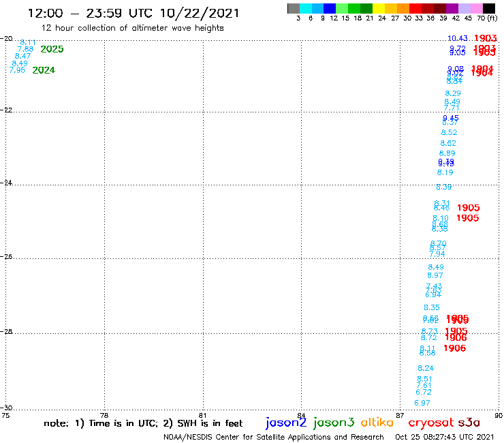Click the wave height value 8.19
The width and height of the screenshot is (504, 443).
point(445,172)
